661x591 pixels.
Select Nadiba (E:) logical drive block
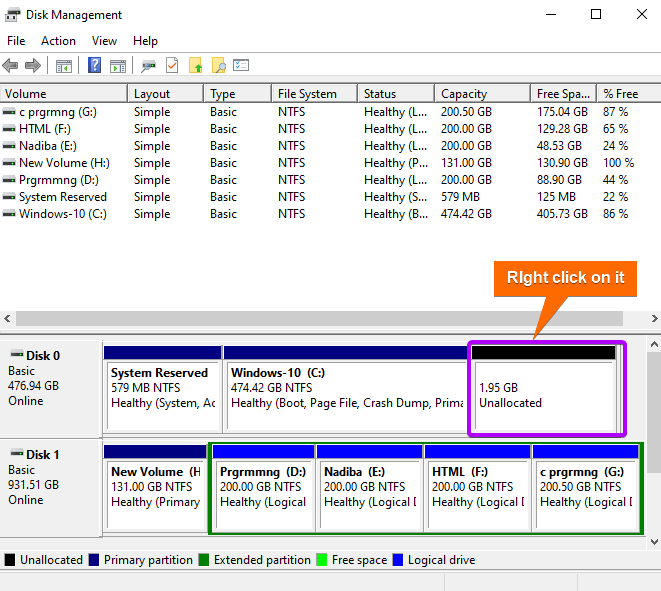tap(370, 488)
